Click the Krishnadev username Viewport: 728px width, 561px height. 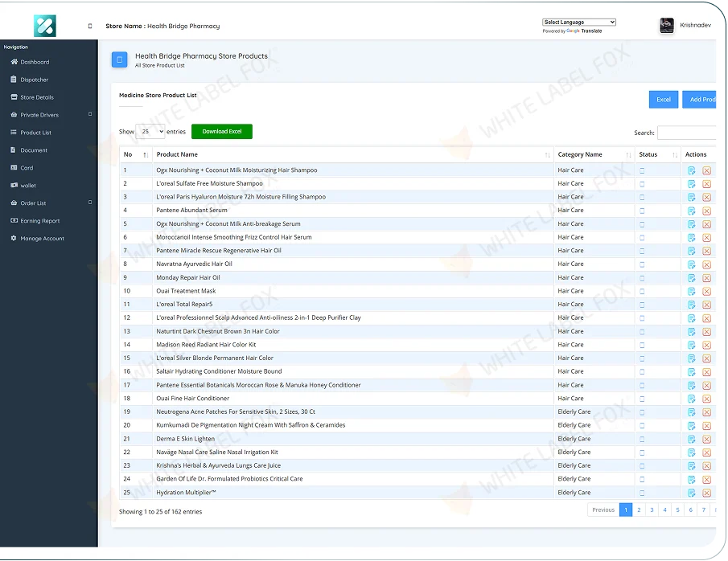(x=696, y=25)
